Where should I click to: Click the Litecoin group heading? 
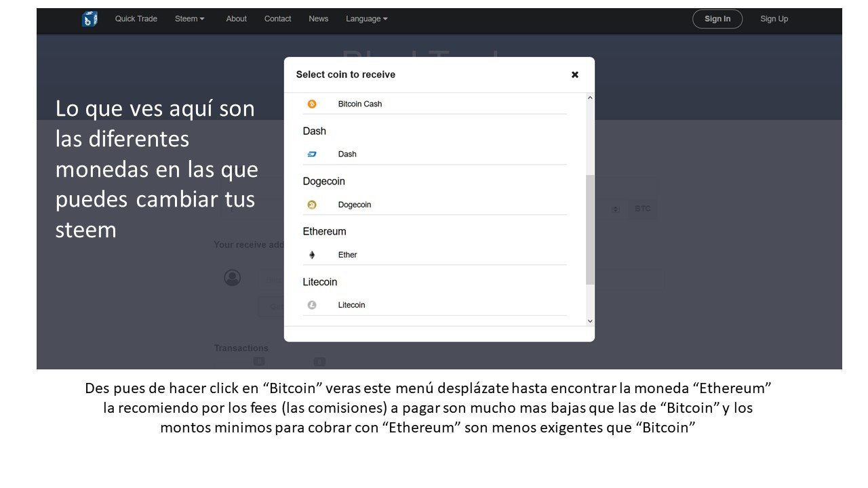pyautogui.click(x=320, y=282)
